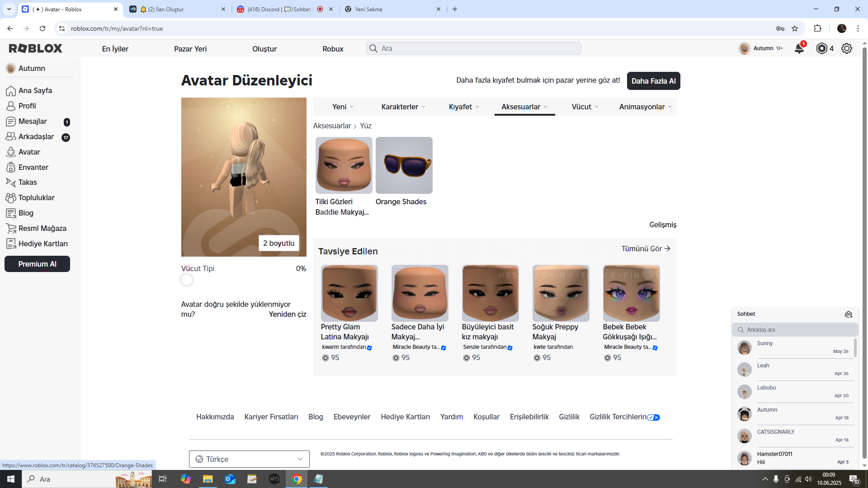Open the Hakkımızda footer link
The width and height of the screenshot is (868, 488).
pos(215,417)
